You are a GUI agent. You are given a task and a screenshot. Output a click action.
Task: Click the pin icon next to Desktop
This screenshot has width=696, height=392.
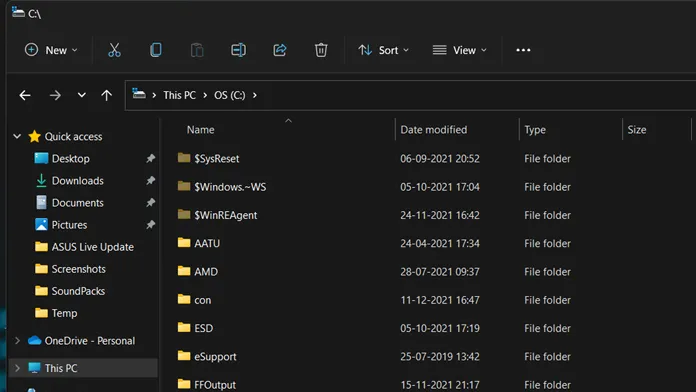[x=151, y=158]
